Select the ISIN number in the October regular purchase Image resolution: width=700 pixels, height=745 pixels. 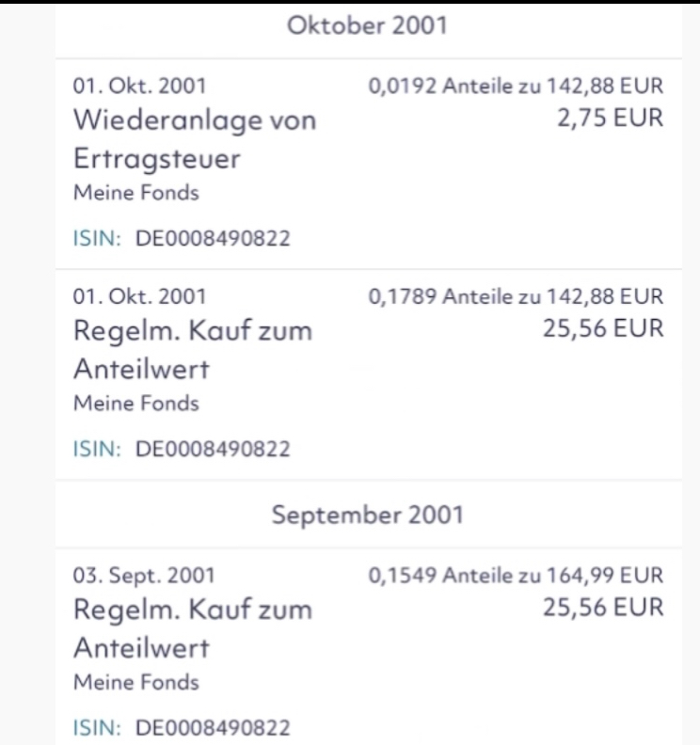[x=213, y=450]
